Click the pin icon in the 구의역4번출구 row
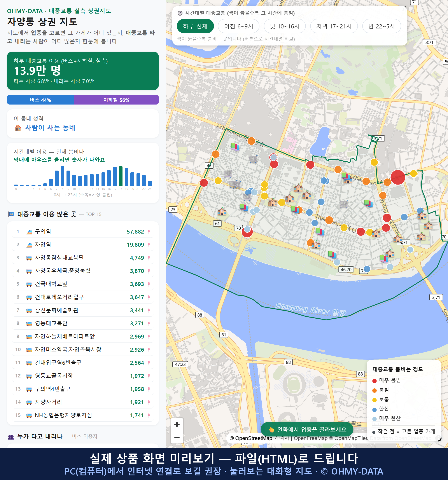 click(x=149, y=389)
